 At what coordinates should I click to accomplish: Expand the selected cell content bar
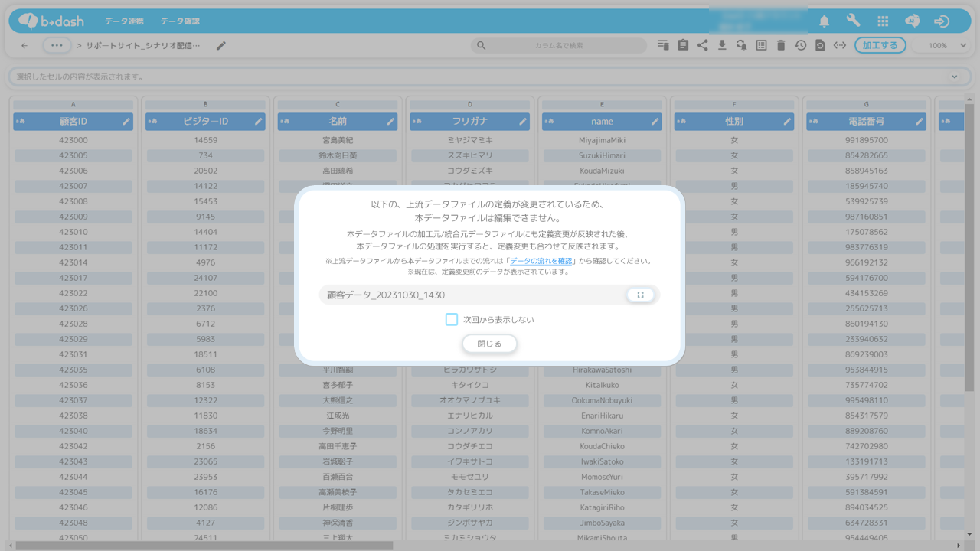coord(954,77)
